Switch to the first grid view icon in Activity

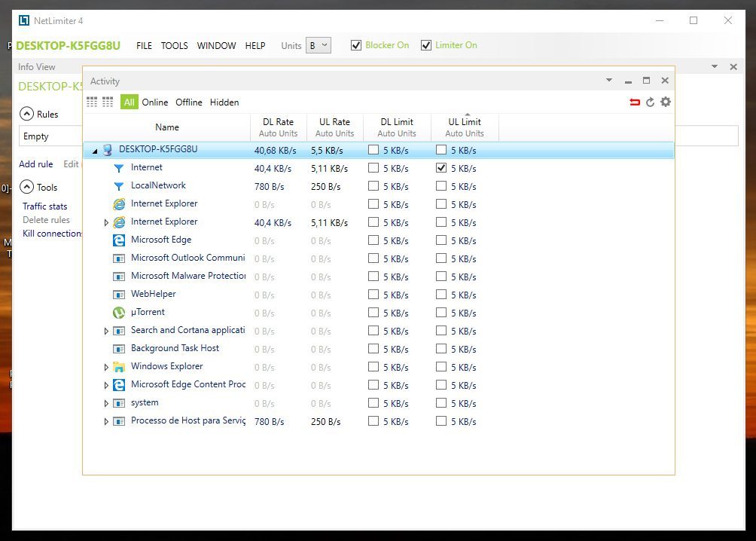pyautogui.click(x=92, y=102)
